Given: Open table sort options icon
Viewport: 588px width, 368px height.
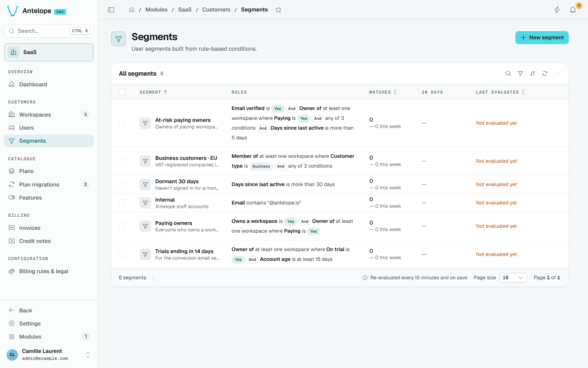Looking at the screenshot, I should [532, 74].
